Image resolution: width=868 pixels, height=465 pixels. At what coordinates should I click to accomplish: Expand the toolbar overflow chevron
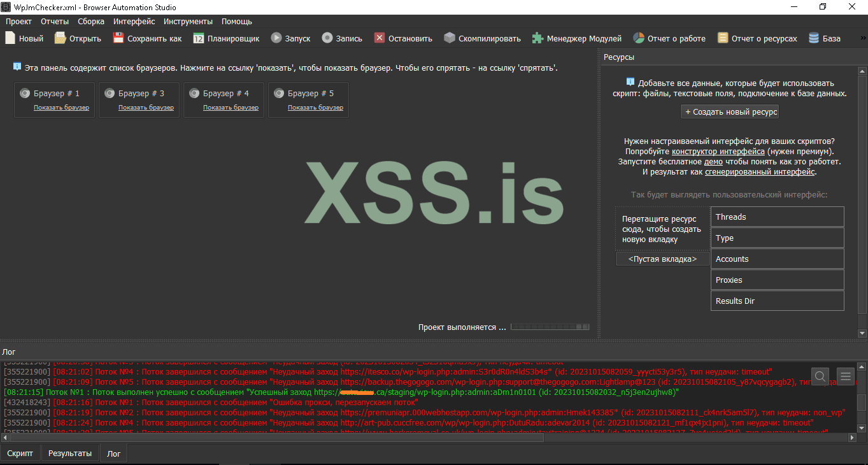pyautogui.click(x=863, y=38)
